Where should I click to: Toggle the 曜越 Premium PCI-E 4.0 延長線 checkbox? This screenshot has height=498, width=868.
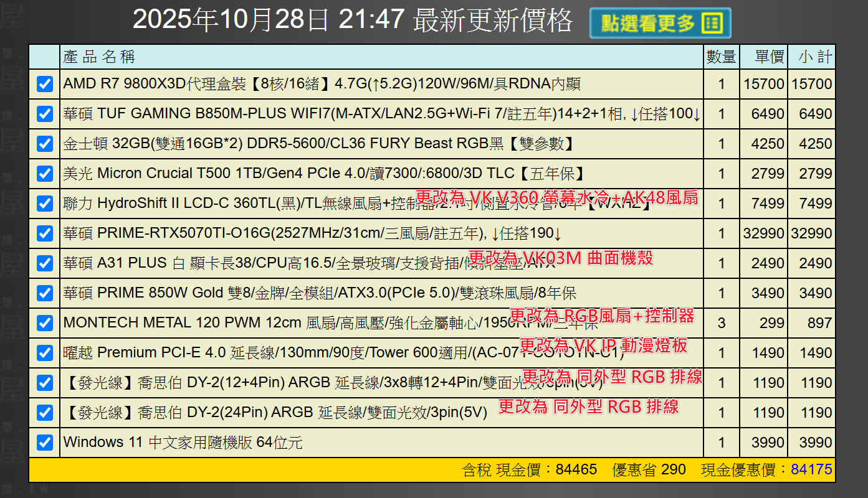pyautogui.click(x=45, y=353)
